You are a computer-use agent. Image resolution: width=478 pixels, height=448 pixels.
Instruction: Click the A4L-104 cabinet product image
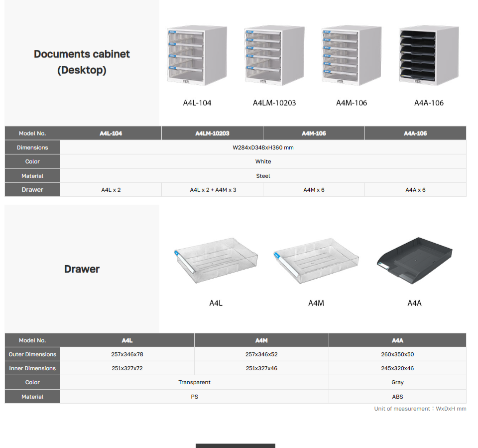pos(197,56)
